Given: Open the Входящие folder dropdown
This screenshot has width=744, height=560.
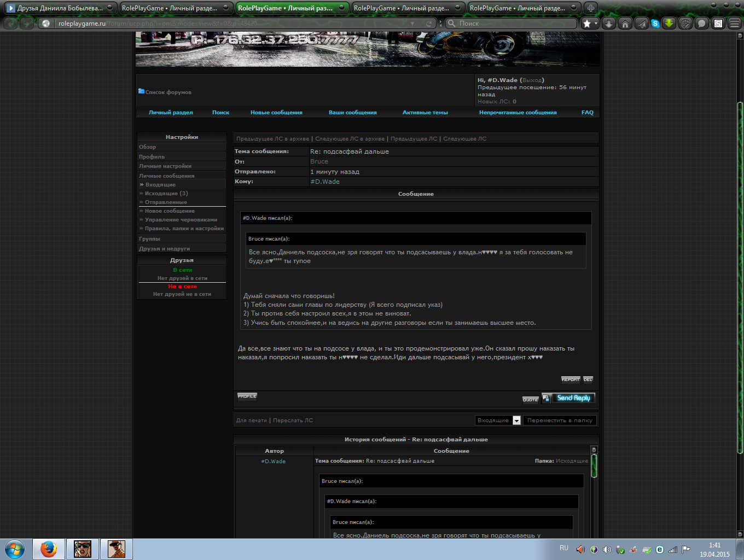Looking at the screenshot, I should coord(516,421).
